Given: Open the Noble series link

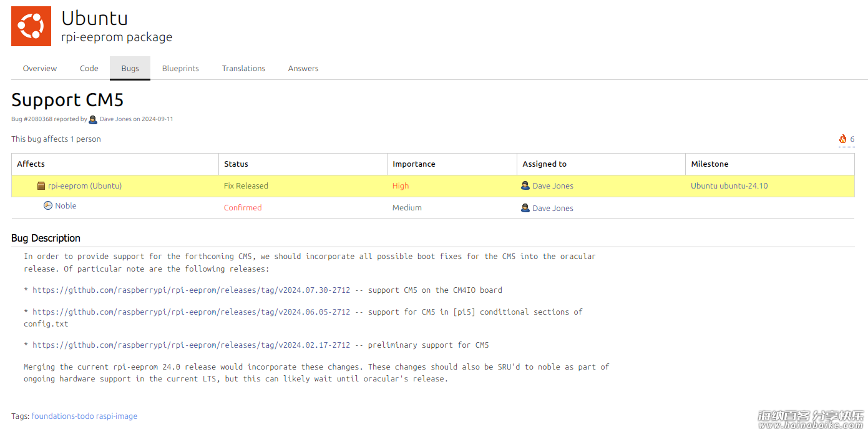Looking at the screenshot, I should (x=66, y=206).
